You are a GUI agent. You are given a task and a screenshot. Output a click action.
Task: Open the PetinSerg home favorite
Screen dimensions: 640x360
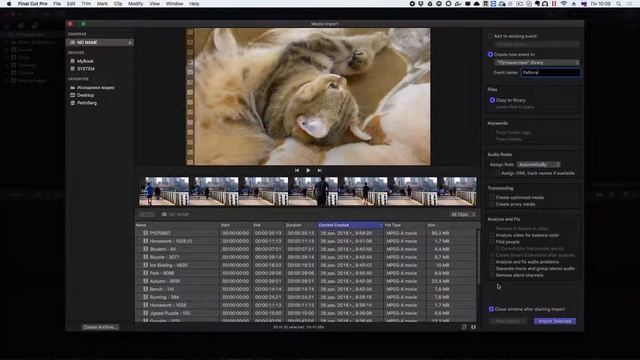87,103
